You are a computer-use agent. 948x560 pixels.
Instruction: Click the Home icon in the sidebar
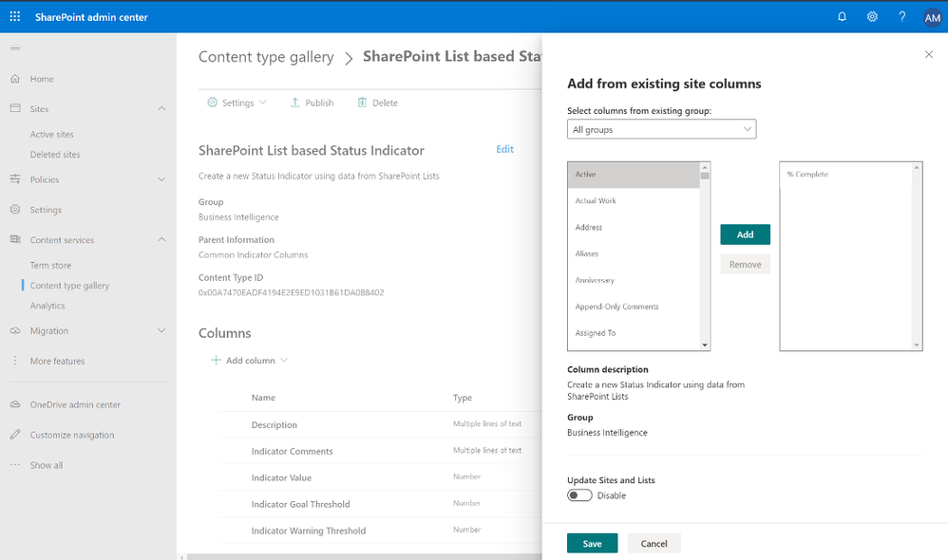[15, 79]
